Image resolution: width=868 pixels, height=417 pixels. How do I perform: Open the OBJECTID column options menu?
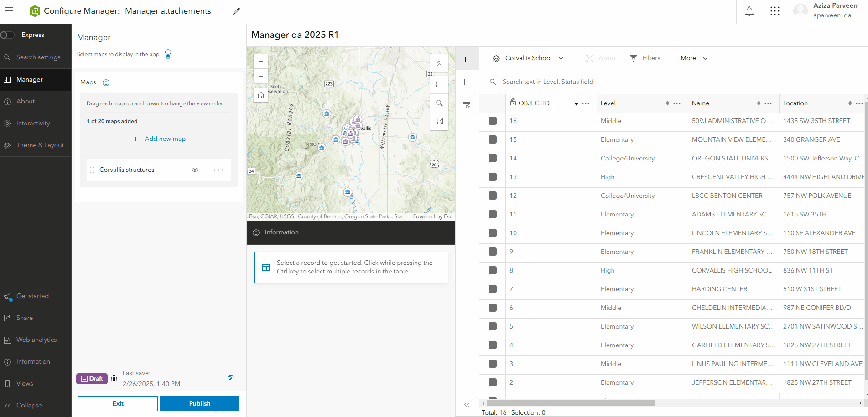(x=585, y=103)
